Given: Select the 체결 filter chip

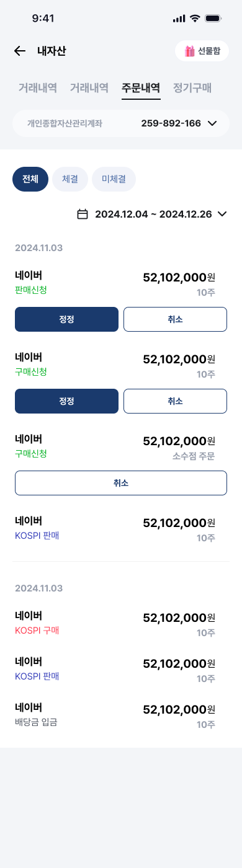Looking at the screenshot, I should pyautogui.click(x=70, y=179).
